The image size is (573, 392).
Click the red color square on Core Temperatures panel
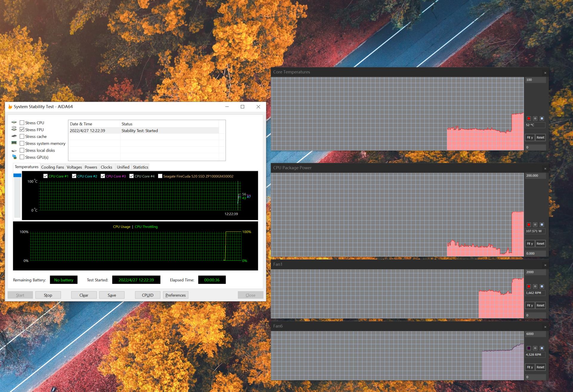click(528, 118)
